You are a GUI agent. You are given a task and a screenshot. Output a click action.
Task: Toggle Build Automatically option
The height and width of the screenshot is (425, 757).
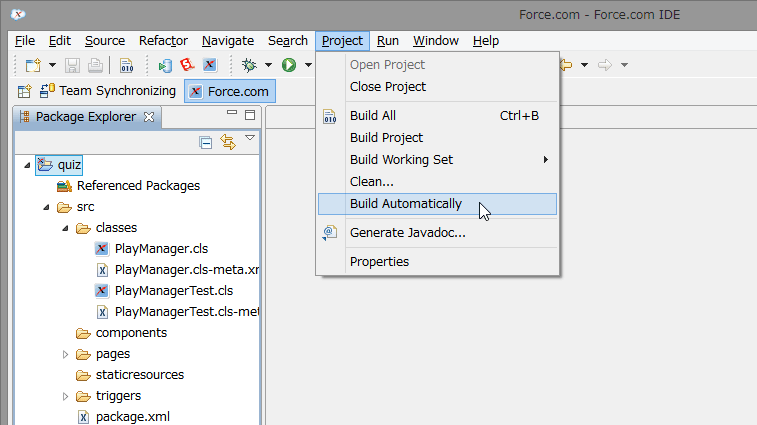(437, 204)
